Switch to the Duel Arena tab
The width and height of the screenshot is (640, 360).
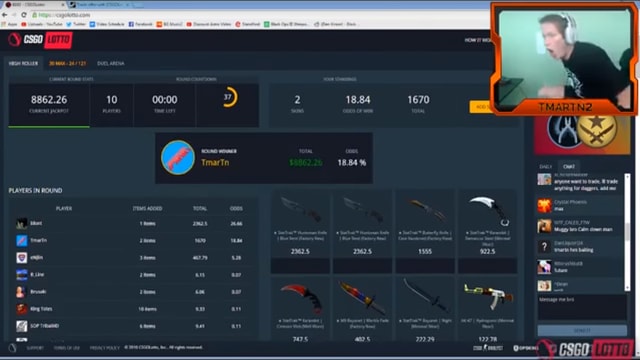pyautogui.click(x=111, y=63)
